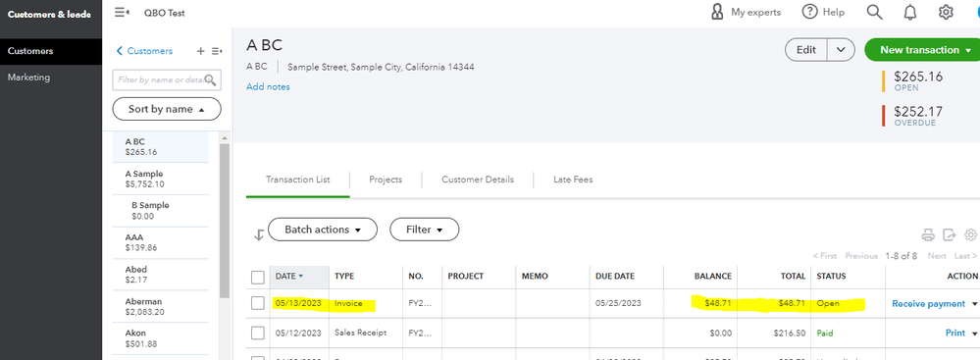Open Marketing in the left sidebar
The width and height of the screenshot is (980, 360).
point(51,77)
